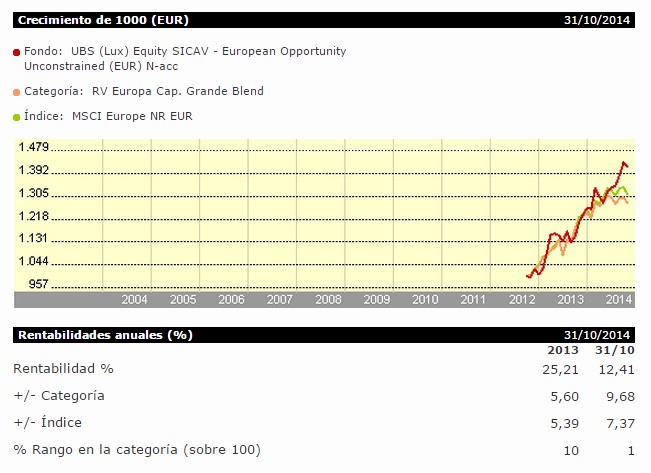Image resolution: width=651 pixels, height=473 pixels.
Task: Click the y-axis value 1.305
Action: coord(34,193)
